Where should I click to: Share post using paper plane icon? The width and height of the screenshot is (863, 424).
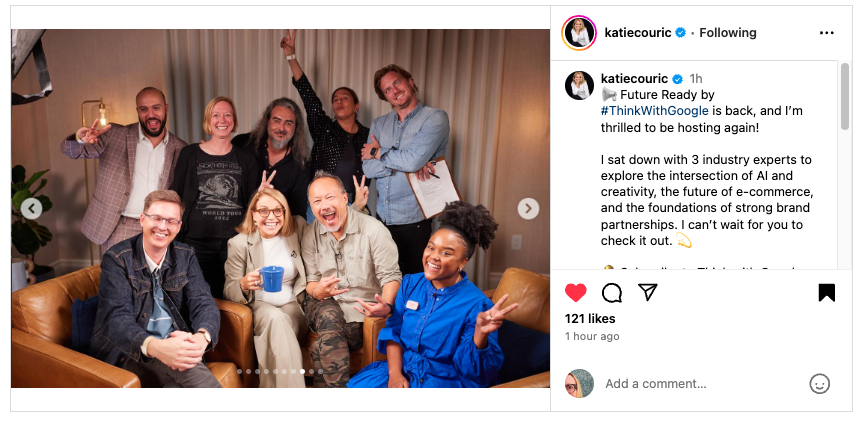648,292
